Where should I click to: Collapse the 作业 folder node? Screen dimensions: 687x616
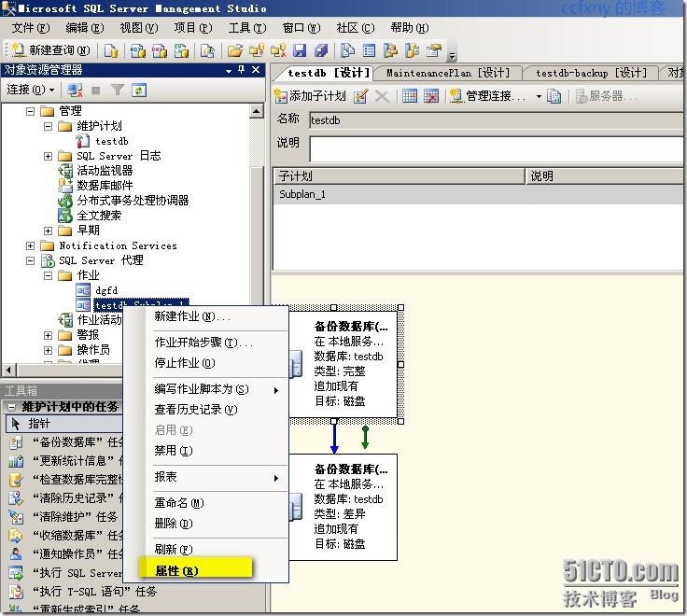(x=49, y=275)
